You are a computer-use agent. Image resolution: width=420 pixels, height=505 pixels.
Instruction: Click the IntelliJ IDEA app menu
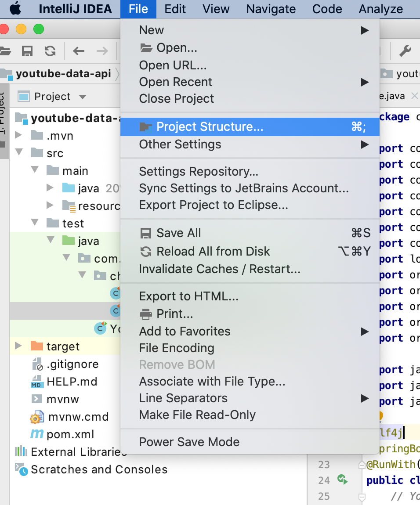pos(75,9)
